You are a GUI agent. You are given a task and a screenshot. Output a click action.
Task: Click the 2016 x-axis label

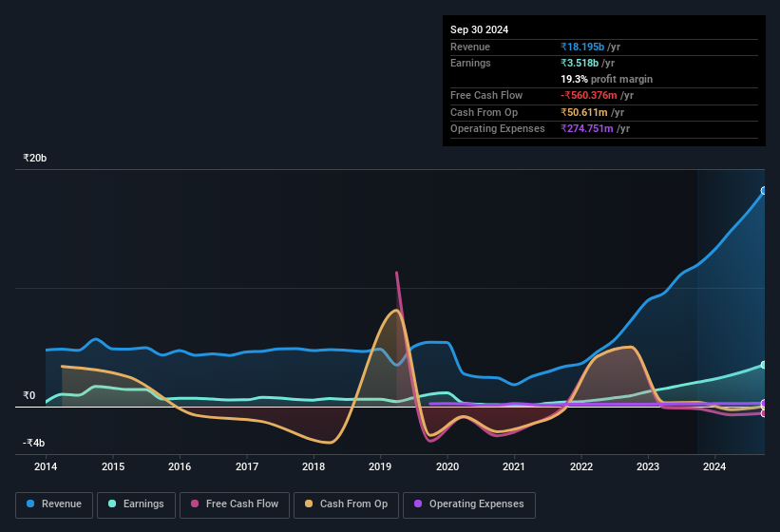[180, 466]
